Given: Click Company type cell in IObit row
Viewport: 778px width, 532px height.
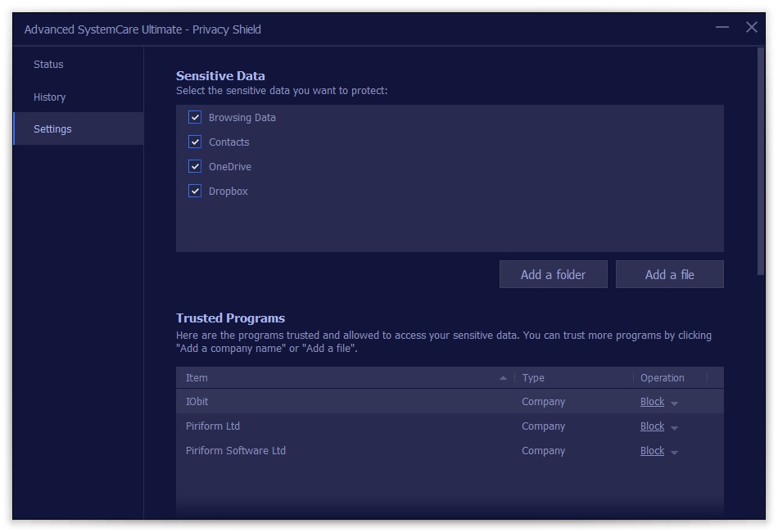Looking at the screenshot, I should coord(543,402).
